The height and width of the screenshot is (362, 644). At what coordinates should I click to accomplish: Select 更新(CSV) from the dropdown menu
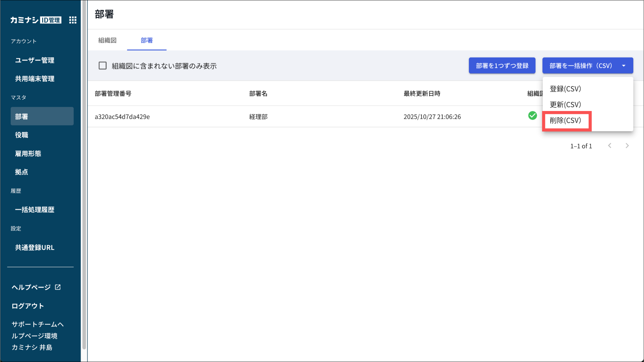pos(565,105)
